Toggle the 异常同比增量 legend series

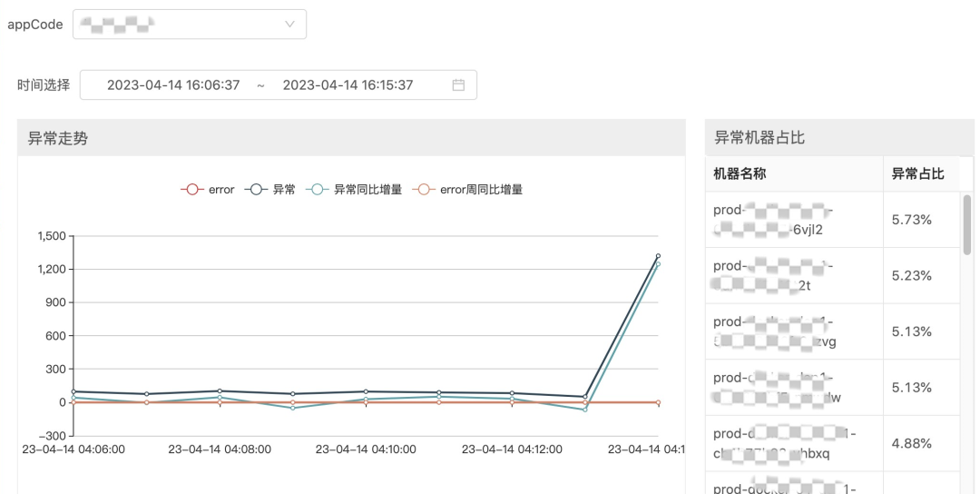(354, 190)
